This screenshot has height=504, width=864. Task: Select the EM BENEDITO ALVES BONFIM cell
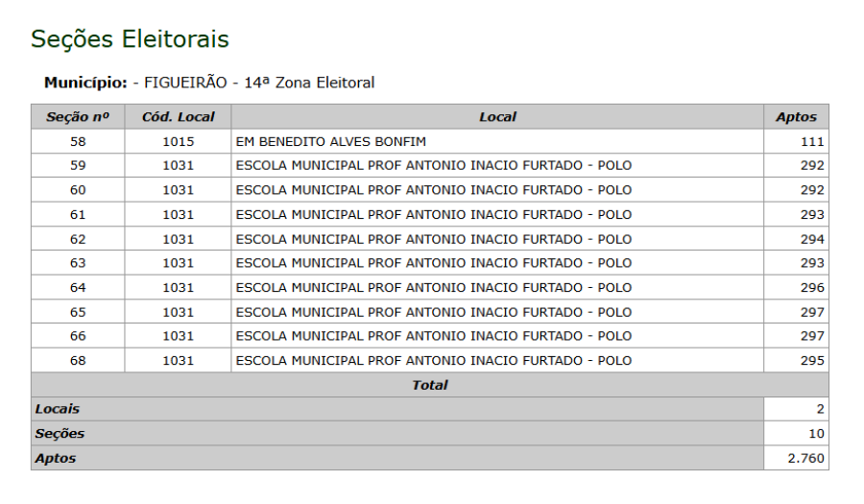coord(330,141)
